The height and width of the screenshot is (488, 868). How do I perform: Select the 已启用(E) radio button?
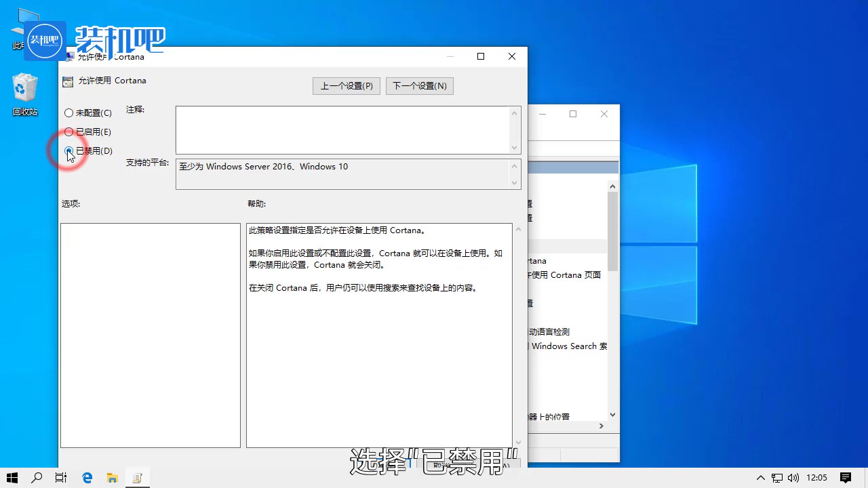[68, 131]
